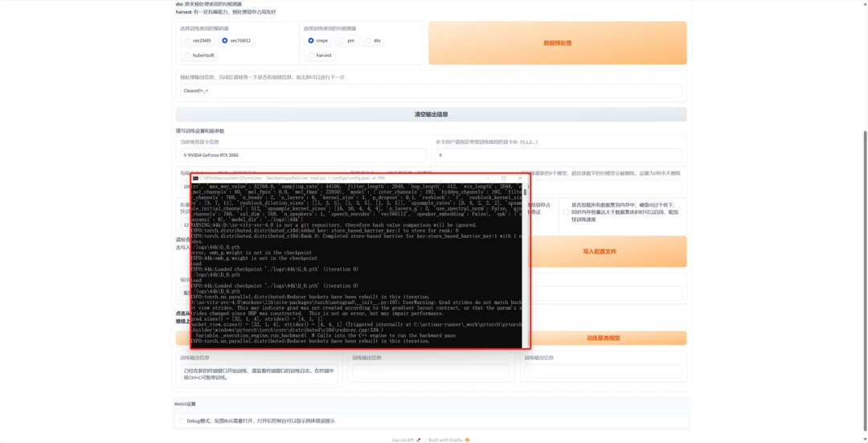Click the orange 数据预处理 button
Viewport: 868px width, 443px height.
[x=558, y=43]
